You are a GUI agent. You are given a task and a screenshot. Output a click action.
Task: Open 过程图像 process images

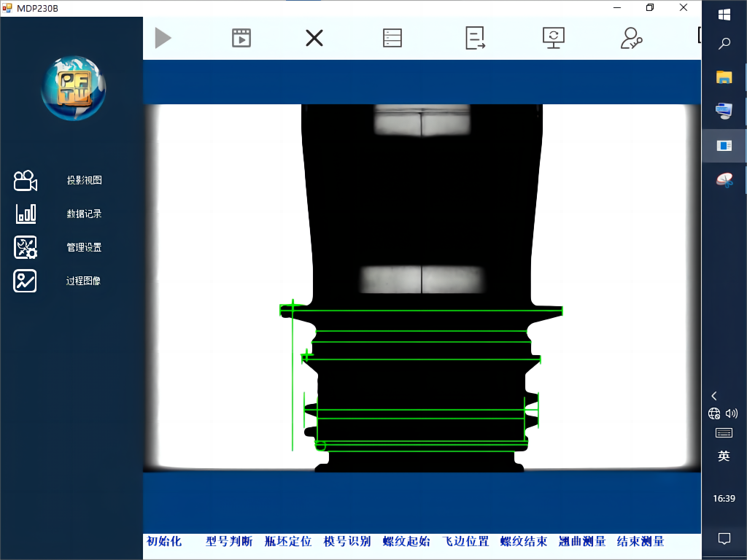click(84, 281)
